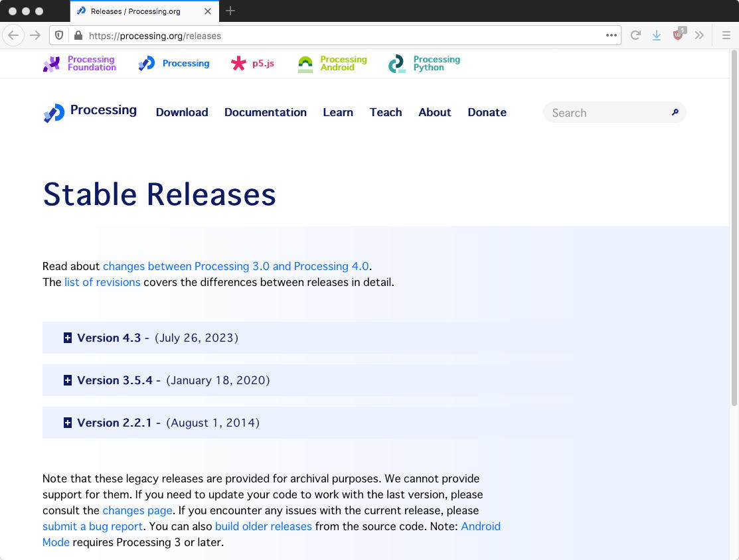The image size is (739, 560).
Task: Open the p5.js text link
Action: [263, 63]
